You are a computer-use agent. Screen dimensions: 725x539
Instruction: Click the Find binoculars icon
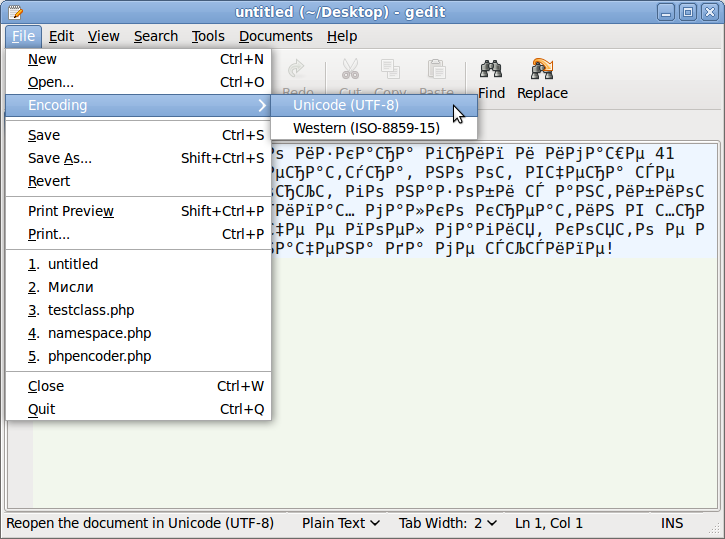click(491, 70)
